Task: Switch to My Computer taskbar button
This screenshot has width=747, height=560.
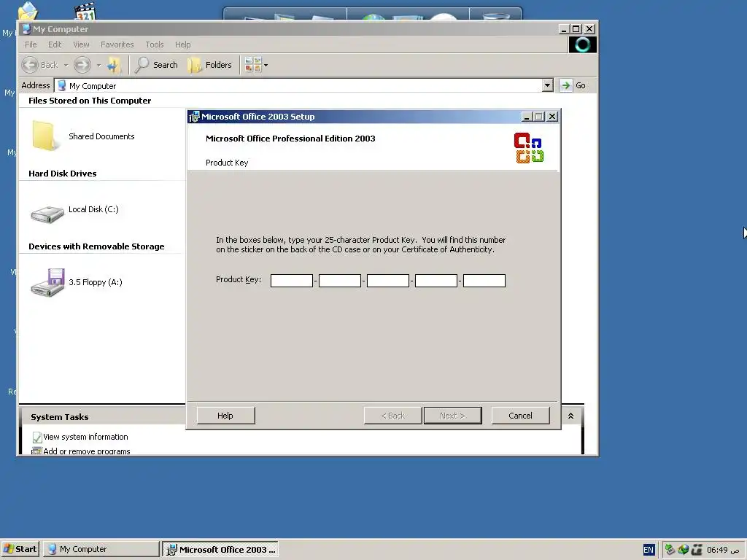Action: click(x=101, y=549)
